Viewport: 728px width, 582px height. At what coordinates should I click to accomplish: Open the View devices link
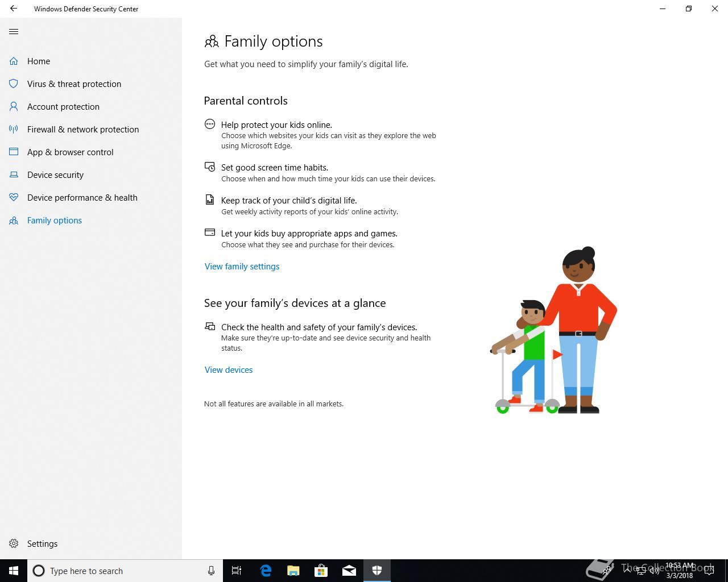click(x=229, y=369)
